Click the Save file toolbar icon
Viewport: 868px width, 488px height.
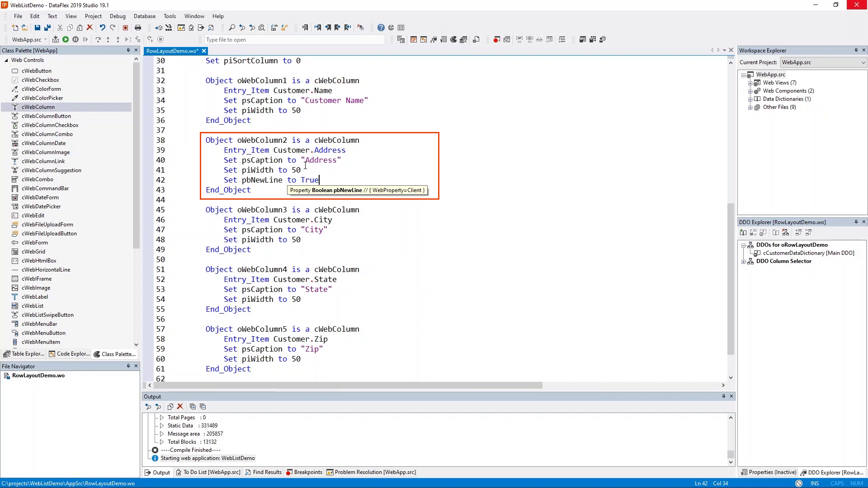[x=38, y=28]
